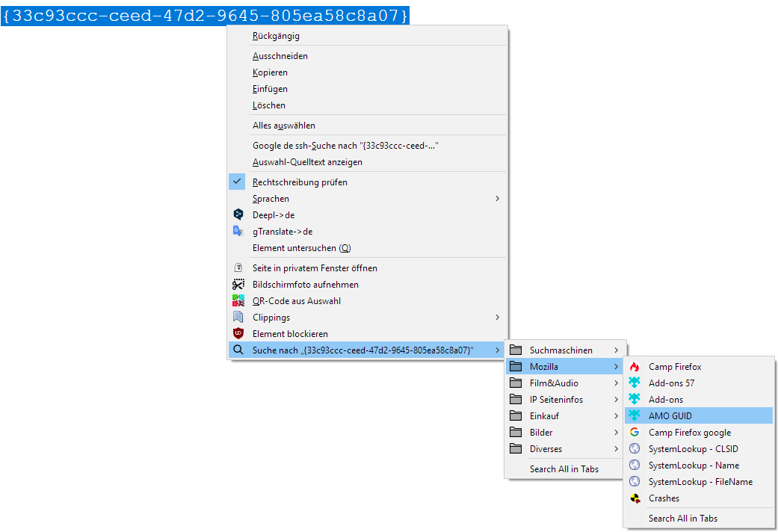Viewport: 778px width, 532px height.
Task: Click the magnifier icon beside Suche nach
Action: coord(238,350)
